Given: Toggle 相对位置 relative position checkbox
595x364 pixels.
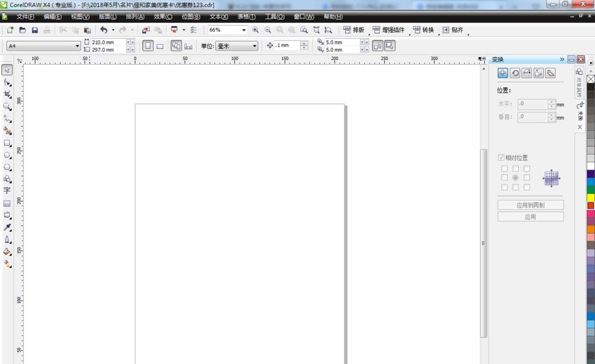Looking at the screenshot, I should [501, 158].
